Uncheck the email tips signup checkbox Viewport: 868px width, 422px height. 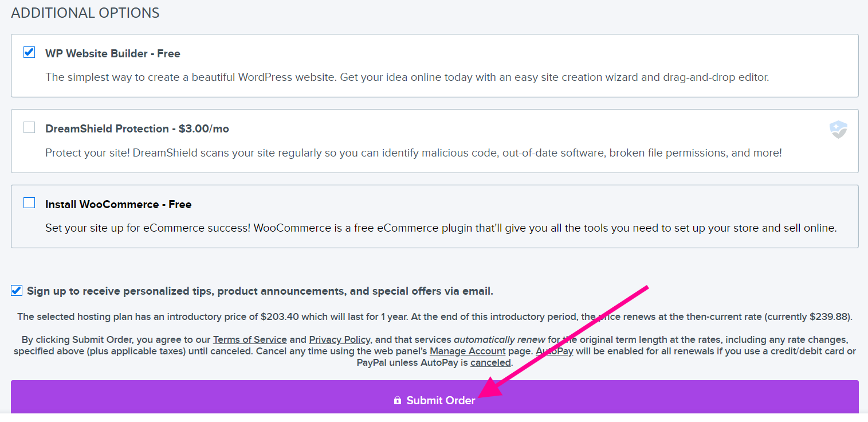17,291
